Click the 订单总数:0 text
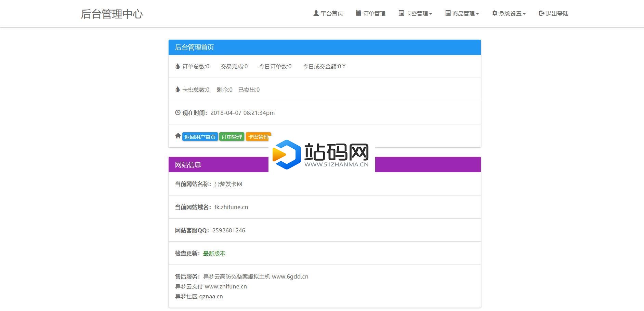Image resolution: width=644 pixels, height=311 pixels. click(x=196, y=66)
